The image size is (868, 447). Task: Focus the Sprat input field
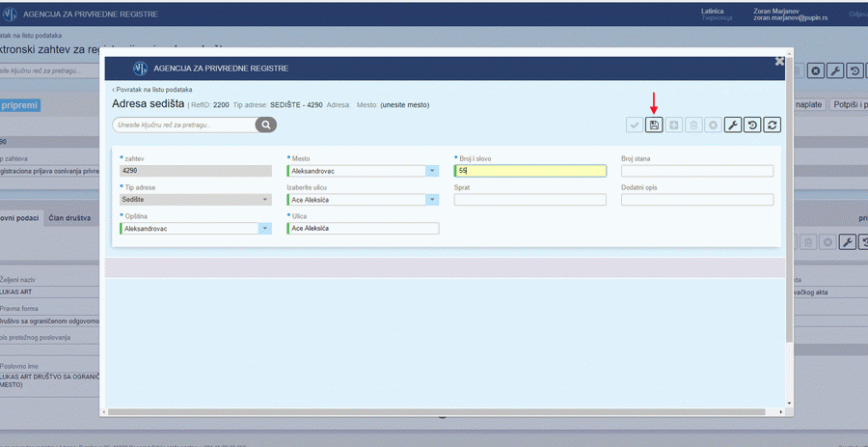click(529, 200)
